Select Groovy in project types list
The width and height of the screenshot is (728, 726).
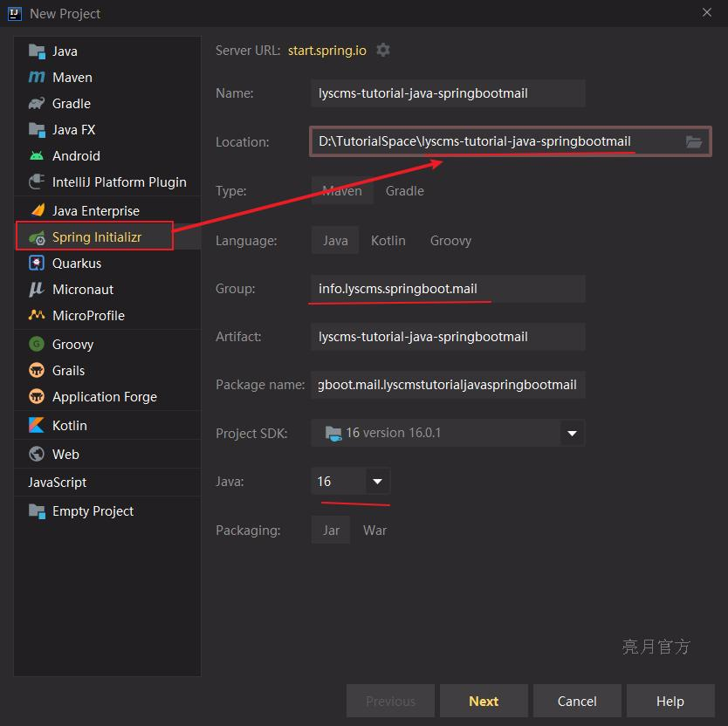[107, 344]
